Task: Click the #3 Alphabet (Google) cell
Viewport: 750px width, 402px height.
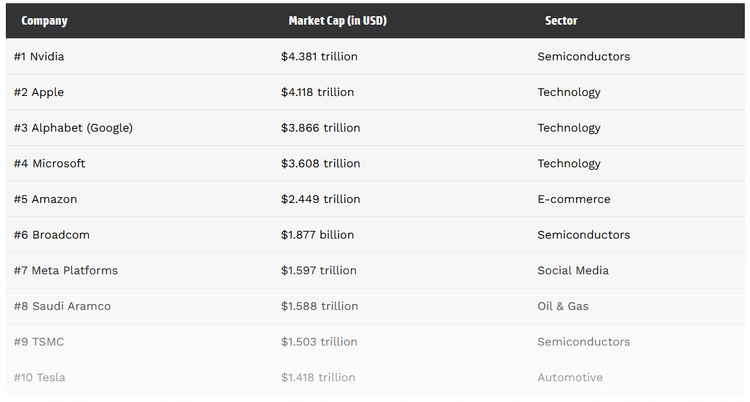Action: 73,128
